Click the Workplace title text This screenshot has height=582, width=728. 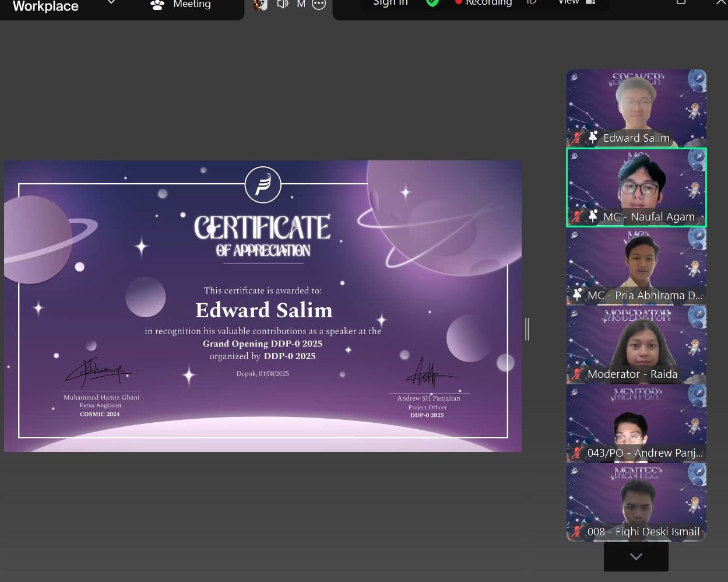click(45, 6)
